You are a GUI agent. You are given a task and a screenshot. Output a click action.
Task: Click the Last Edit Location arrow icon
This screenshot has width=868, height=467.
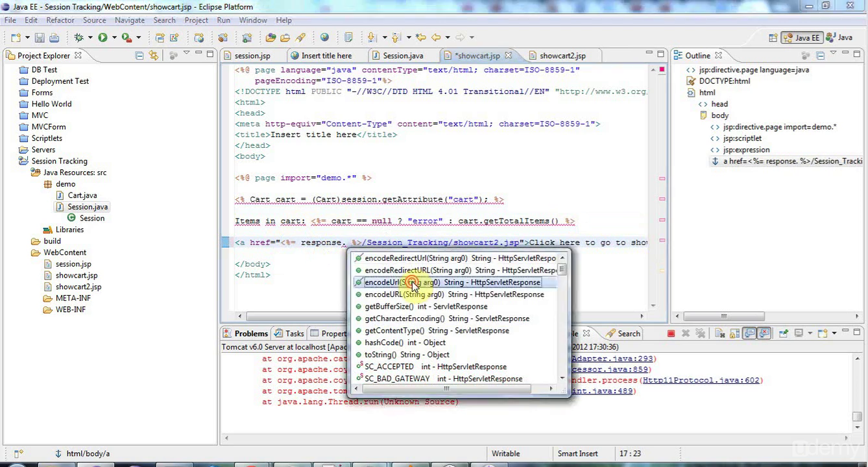420,38
